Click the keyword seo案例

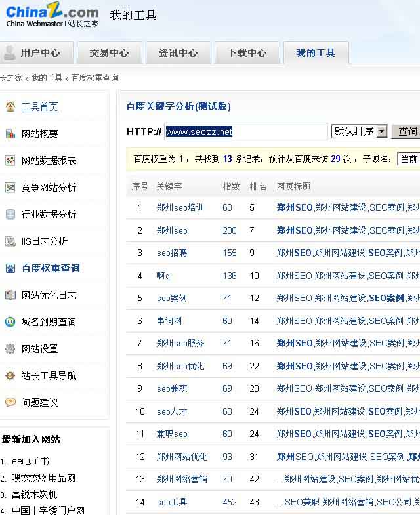(x=172, y=299)
